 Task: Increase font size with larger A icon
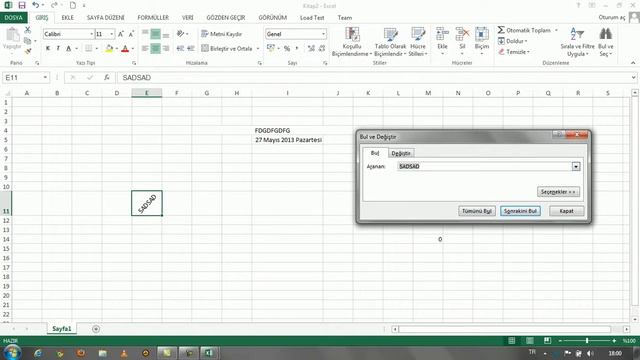click(121, 34)
